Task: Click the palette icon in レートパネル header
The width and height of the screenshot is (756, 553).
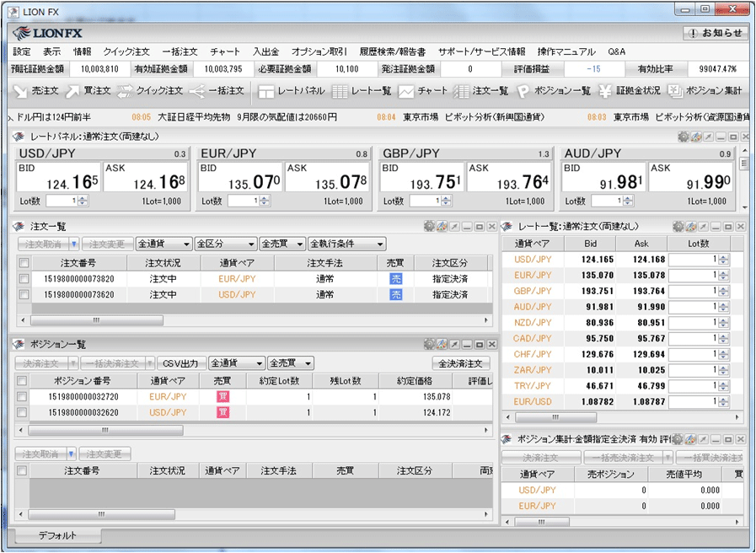Action: pyautogui.click(x=695, y=137)
